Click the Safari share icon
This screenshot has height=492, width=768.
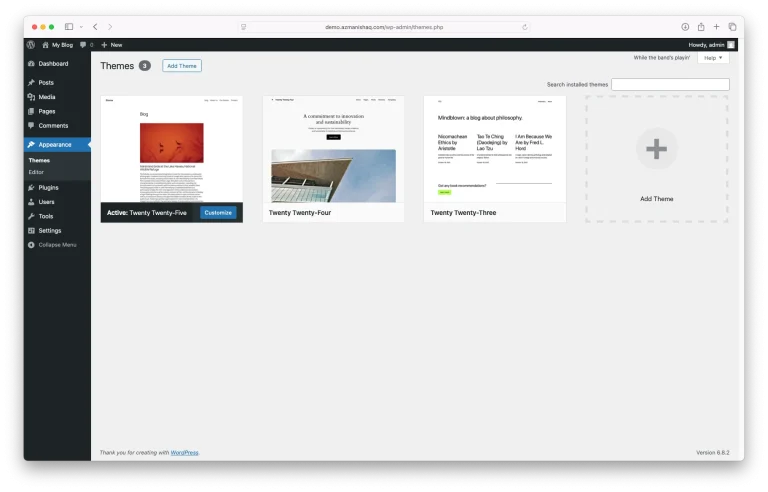(701, 27)
